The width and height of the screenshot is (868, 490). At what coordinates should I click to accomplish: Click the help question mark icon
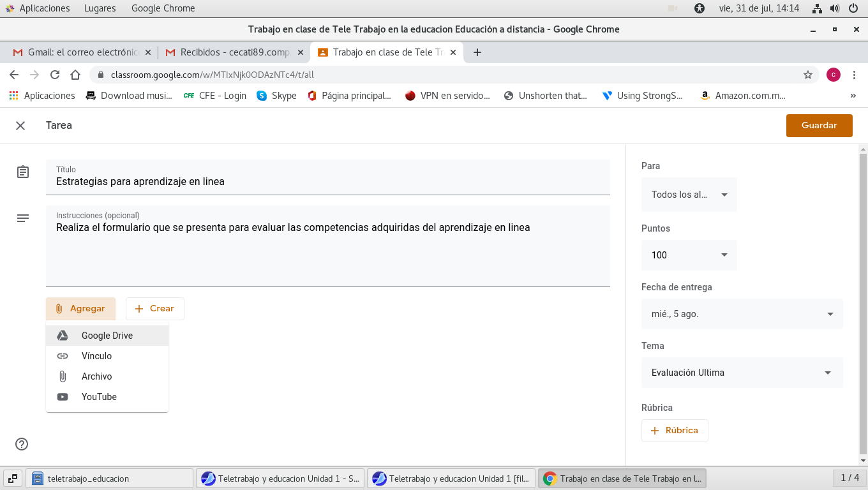coord(22,444)
